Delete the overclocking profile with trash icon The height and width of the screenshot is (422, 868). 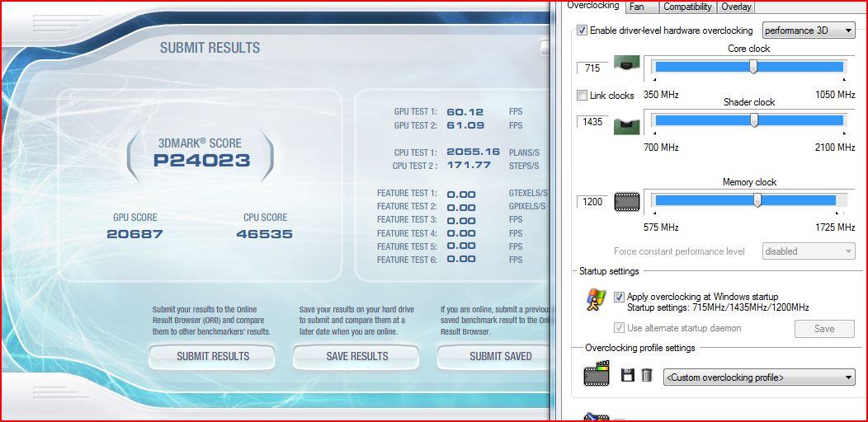[647, 375]
